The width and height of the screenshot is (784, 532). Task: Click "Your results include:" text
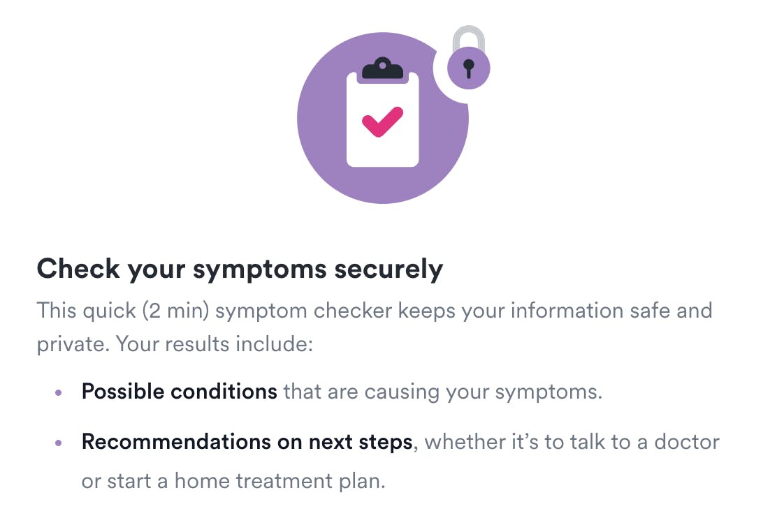click(214, 346)
